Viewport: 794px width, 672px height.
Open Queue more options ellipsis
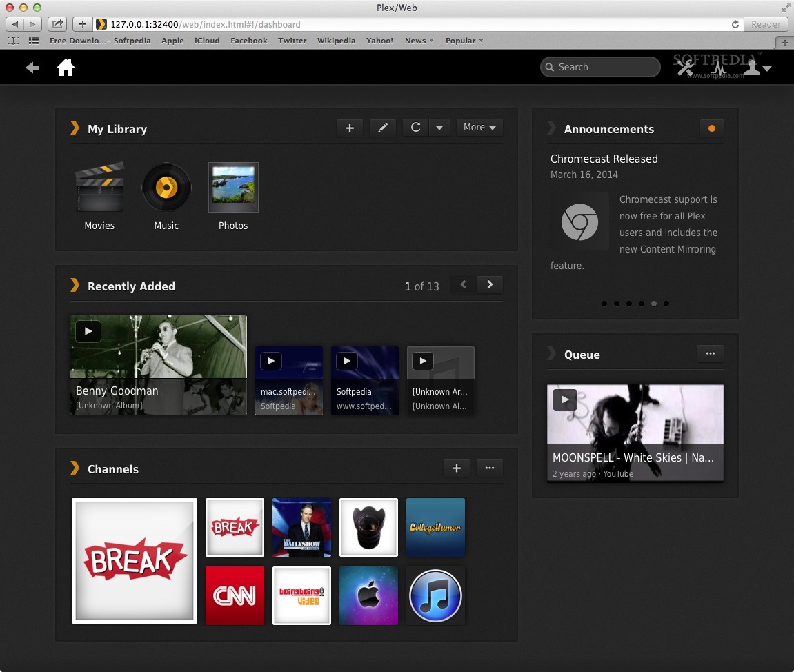(x=711, y=353)
